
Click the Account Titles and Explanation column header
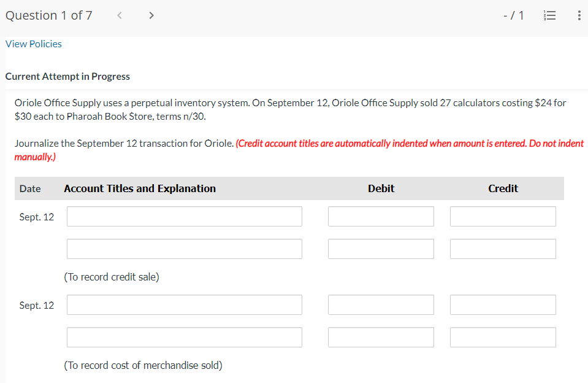[139, 188]
